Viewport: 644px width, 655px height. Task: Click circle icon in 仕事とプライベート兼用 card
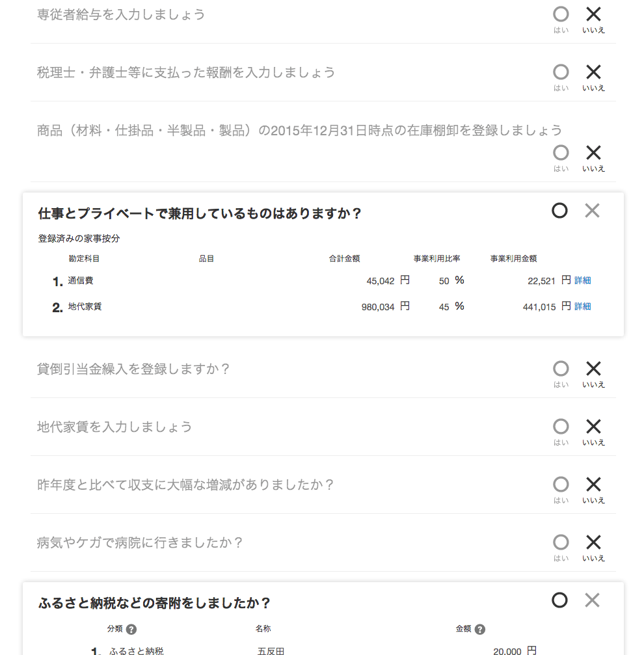(559, 211)
